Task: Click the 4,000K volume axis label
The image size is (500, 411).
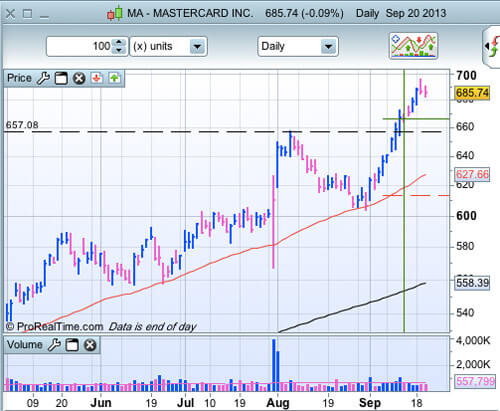Action: pyautogui.click(x=473, y=341)
